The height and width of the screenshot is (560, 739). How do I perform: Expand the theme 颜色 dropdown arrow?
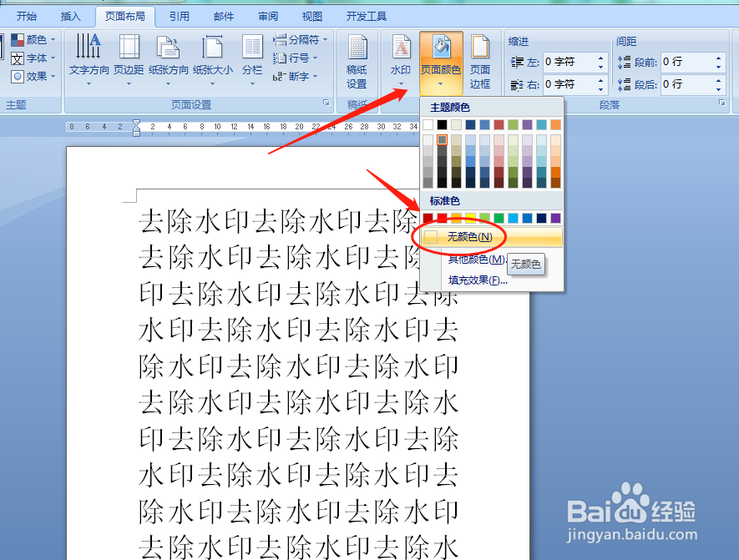coord(53,40)
